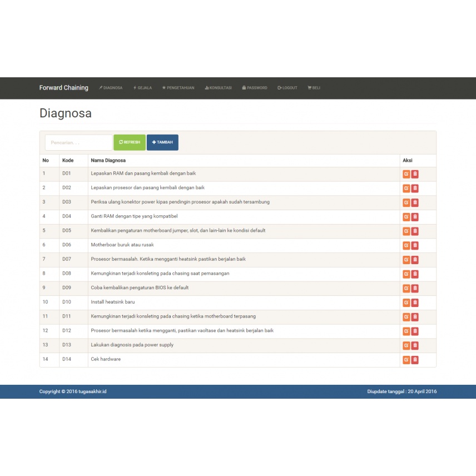476x476 pixels.
Task: Edit the D09 BIOS default row
Action: 406,288
